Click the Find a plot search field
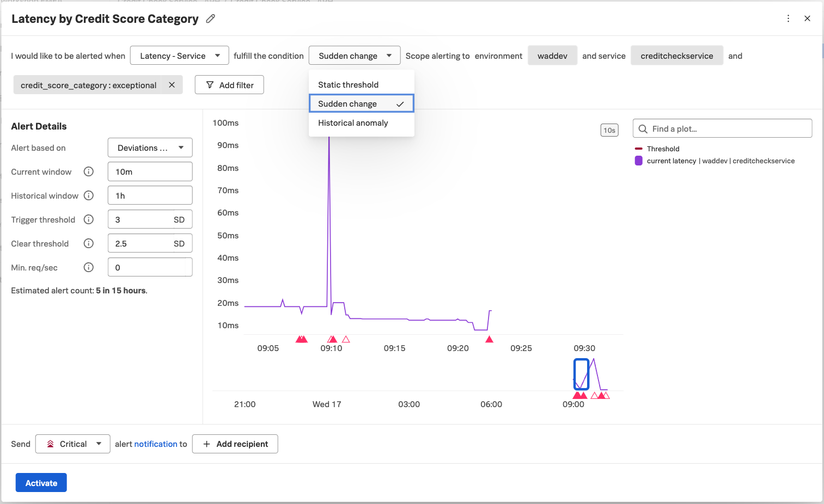Viewport: 824px width, 504px height. (x=722, y=129)
